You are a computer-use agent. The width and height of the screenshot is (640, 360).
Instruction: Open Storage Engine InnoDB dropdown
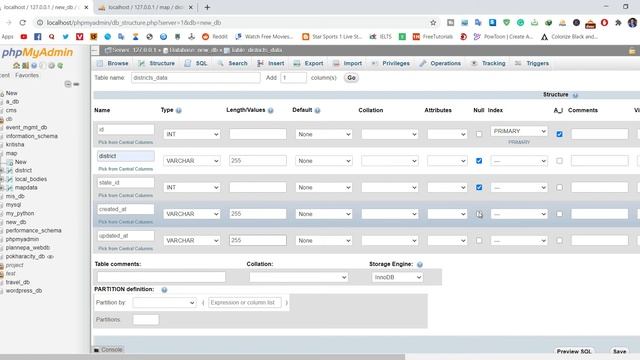(x=397, y=277)
